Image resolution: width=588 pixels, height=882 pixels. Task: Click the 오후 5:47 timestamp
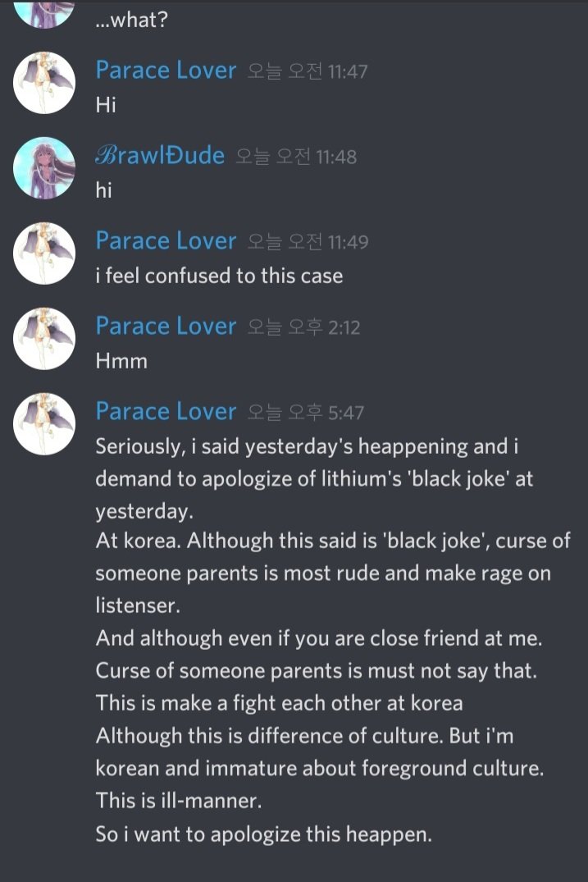(306, 413)
